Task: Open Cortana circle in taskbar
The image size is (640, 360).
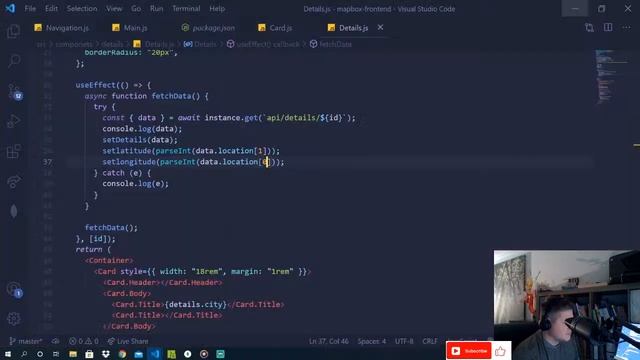Action: (x=40, y=354)
